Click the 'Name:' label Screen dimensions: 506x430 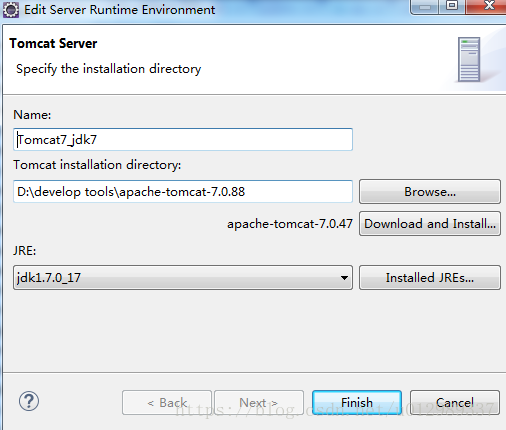(32, 115)
